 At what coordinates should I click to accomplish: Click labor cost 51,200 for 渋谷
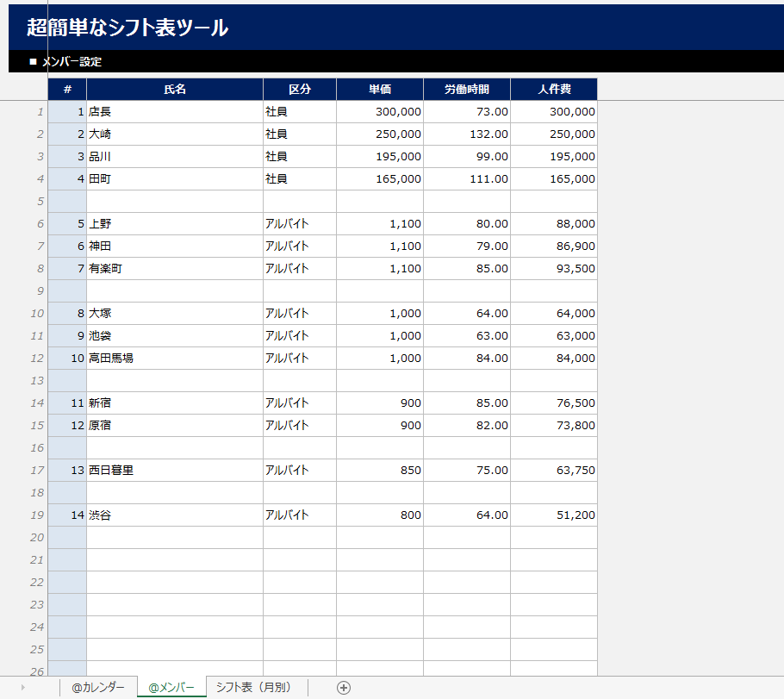(x=554, y=515)
